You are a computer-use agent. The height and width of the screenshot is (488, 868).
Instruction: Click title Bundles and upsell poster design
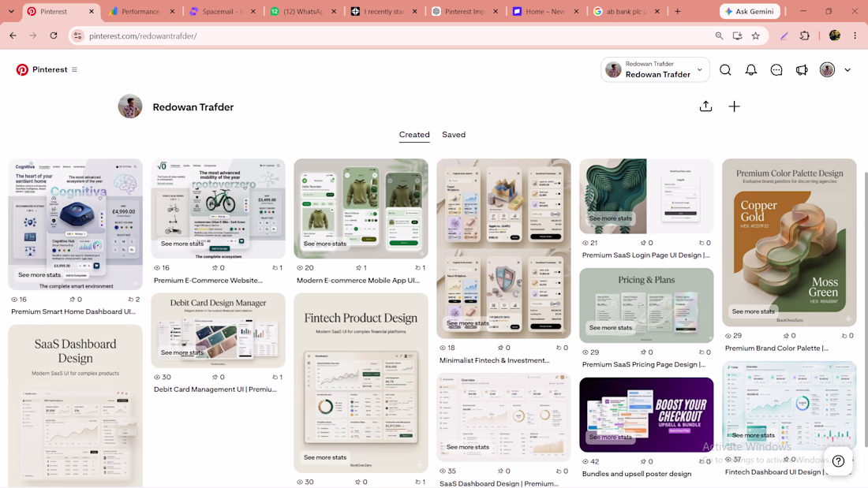(x=637, y=474)
